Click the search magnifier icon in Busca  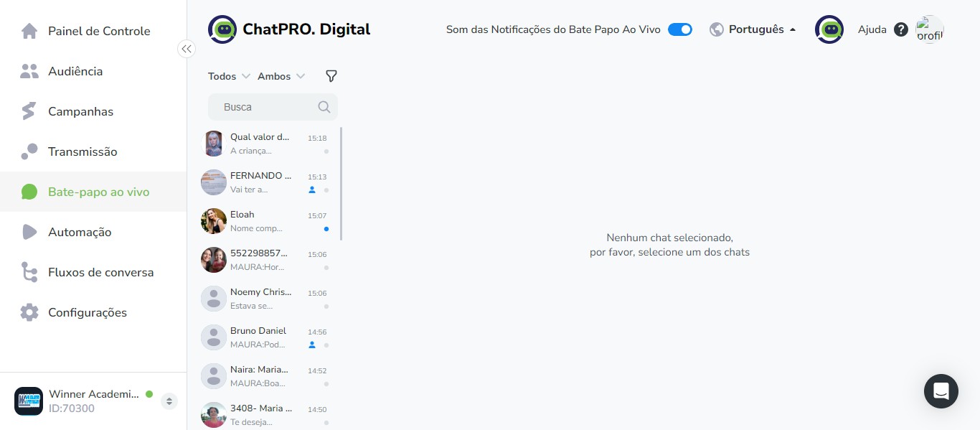point(324,107)
